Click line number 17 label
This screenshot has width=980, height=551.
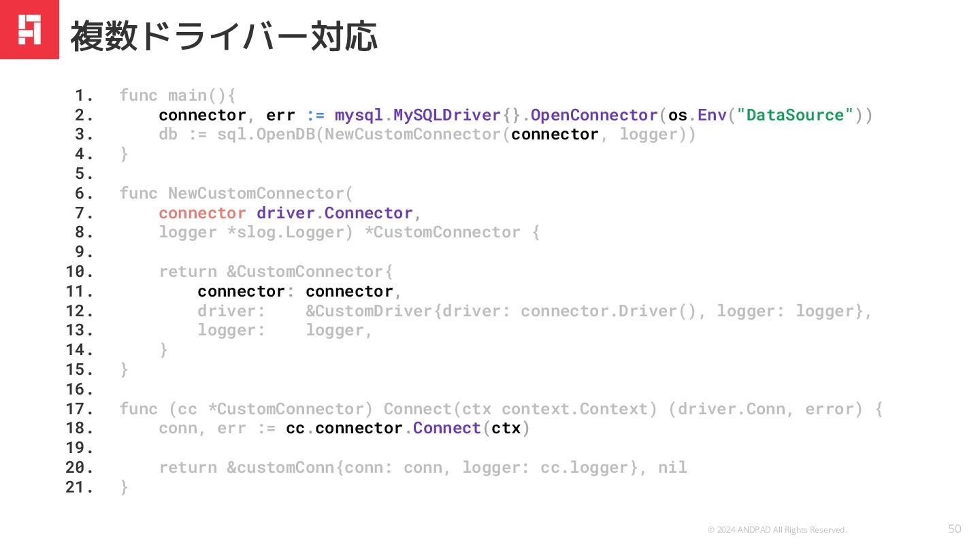[80, 409]
